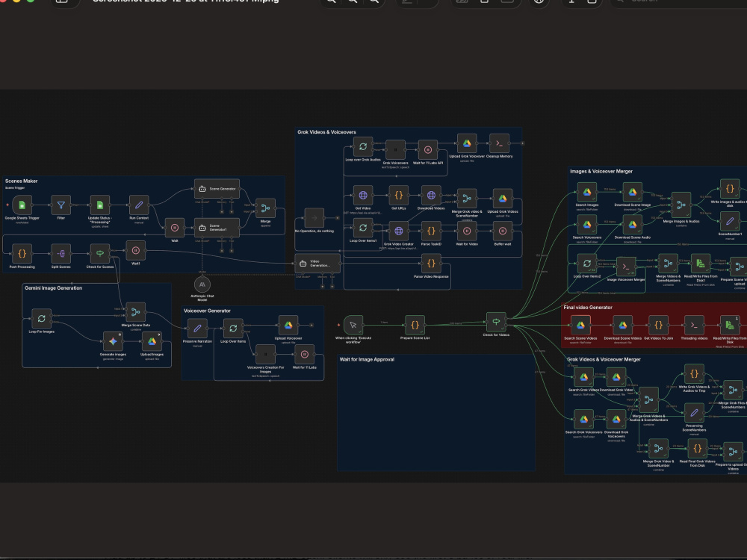Select the Loop over Grok Audios node
Image resolution: width=747 pixels, height=560 pixels.
(362, 146)
